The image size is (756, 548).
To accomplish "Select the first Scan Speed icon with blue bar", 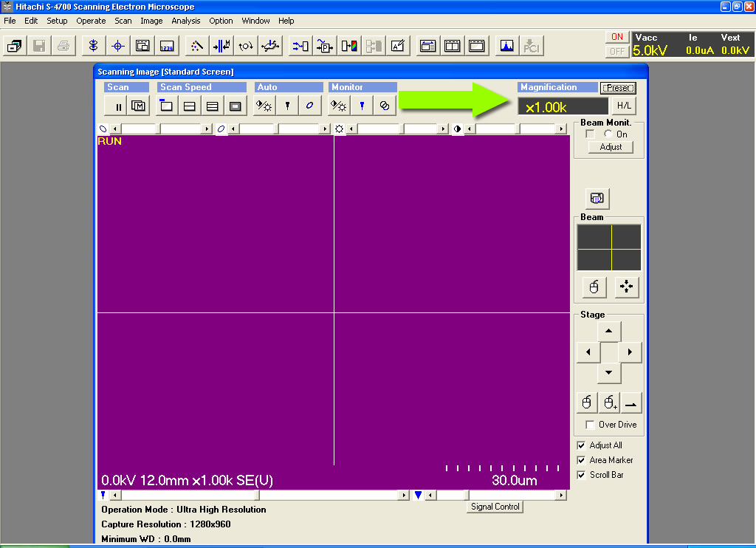I will (x=166, y=106).
